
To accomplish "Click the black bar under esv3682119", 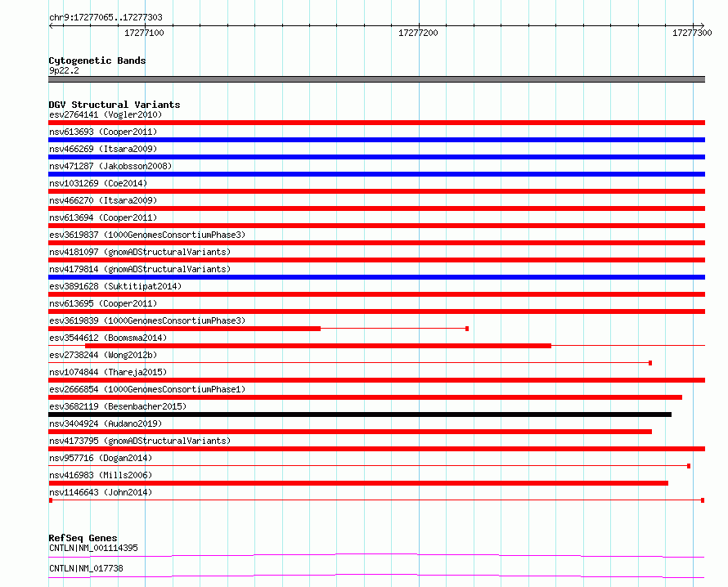I will tap(360, 414).
